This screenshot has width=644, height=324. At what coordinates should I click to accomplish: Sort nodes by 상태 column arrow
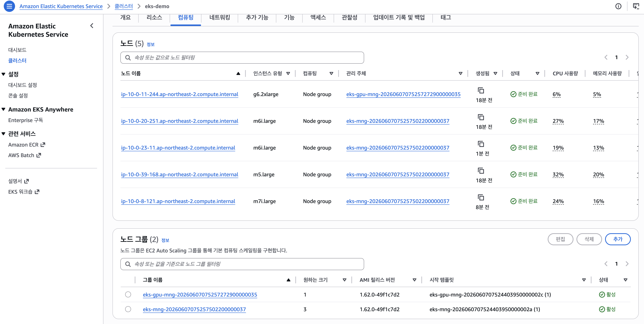tap(537, 73)
